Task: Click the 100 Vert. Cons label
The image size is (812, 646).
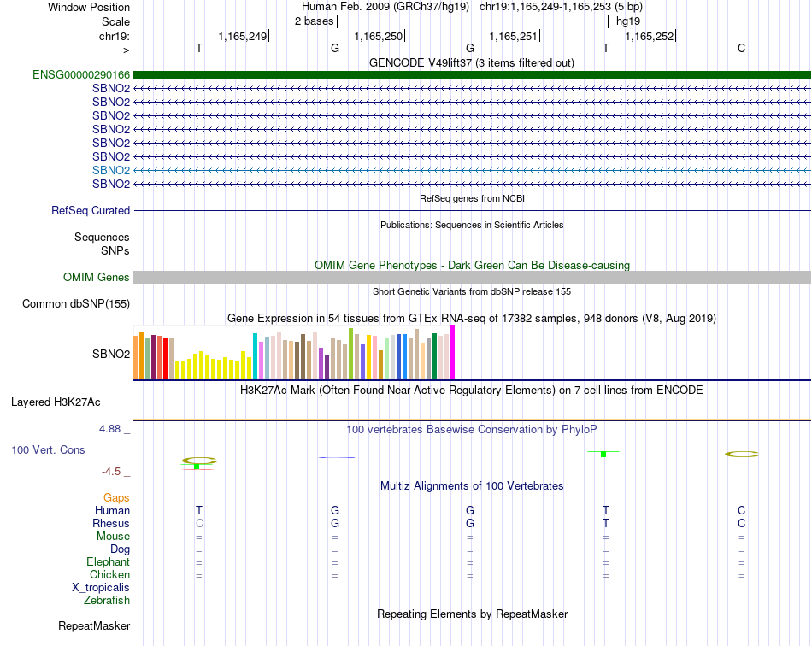Action: [x=48, y=449]
